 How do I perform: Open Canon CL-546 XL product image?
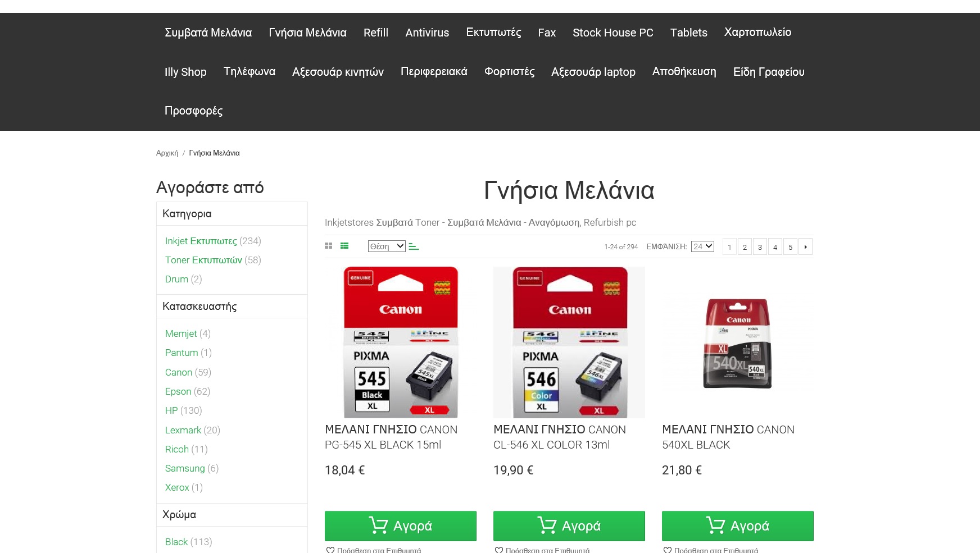click(x=569, y=342)
